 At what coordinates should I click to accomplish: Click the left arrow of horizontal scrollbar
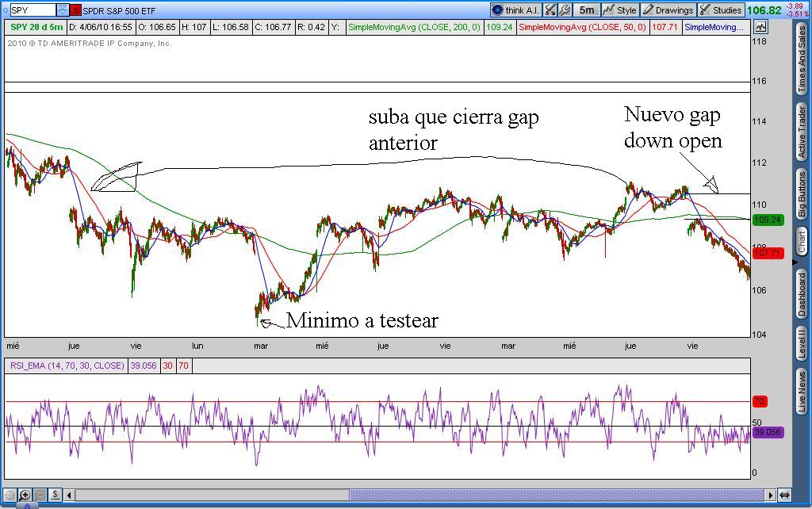pyautogui.click(x=70, y=495)
